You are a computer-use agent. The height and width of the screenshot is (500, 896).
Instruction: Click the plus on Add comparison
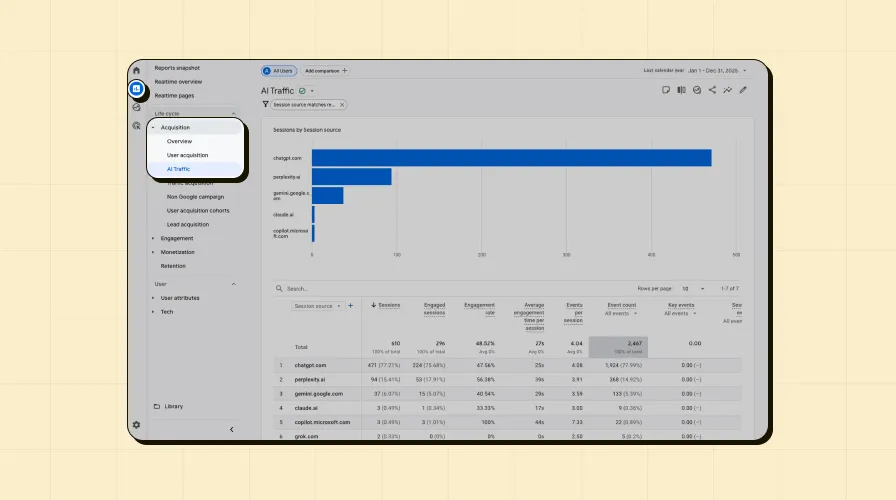coord(345,71)
